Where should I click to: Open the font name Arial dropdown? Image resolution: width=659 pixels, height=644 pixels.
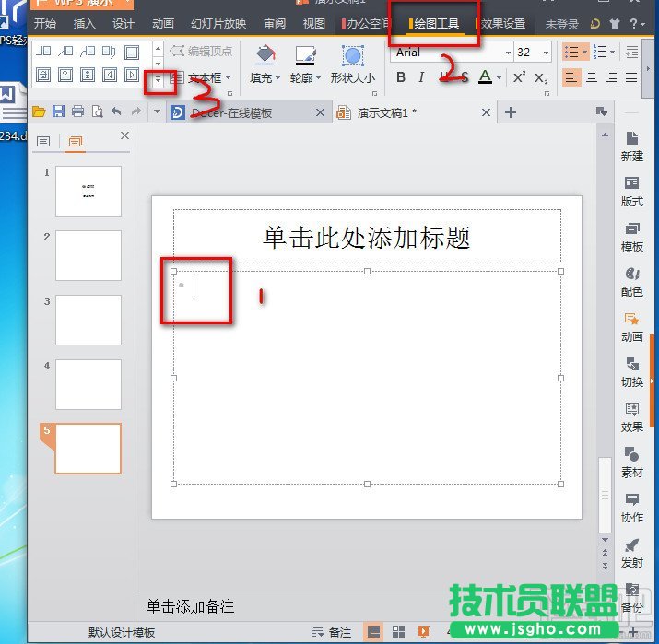pyautogui.click(x=452, y=53)
